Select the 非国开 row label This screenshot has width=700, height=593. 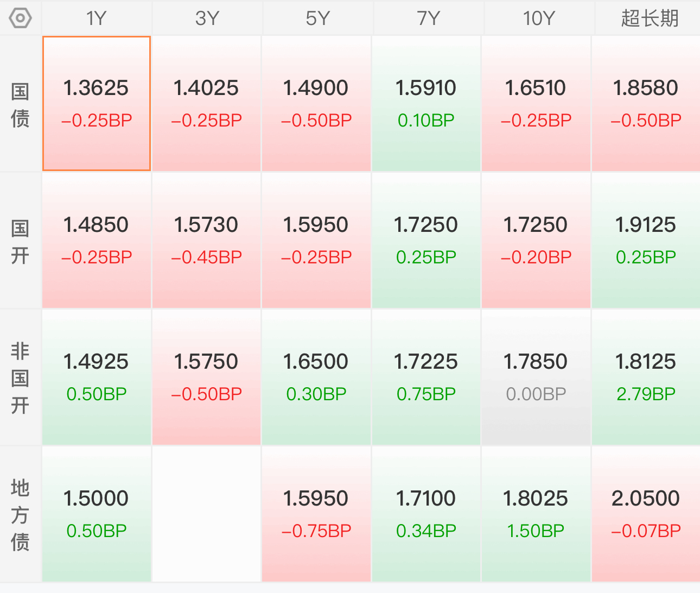tap(20, 377)
